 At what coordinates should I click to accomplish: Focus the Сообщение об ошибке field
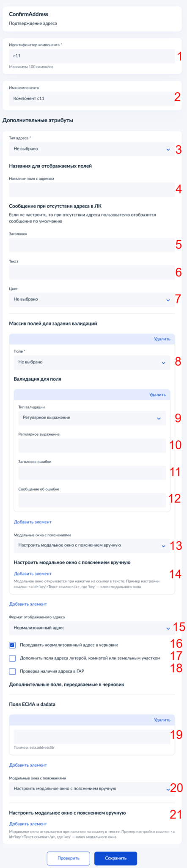click(92, 501)
